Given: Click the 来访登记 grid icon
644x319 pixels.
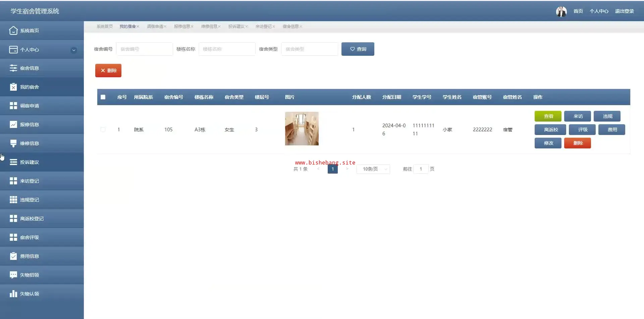Looking at the screenshot, I should tap(13, 181).
